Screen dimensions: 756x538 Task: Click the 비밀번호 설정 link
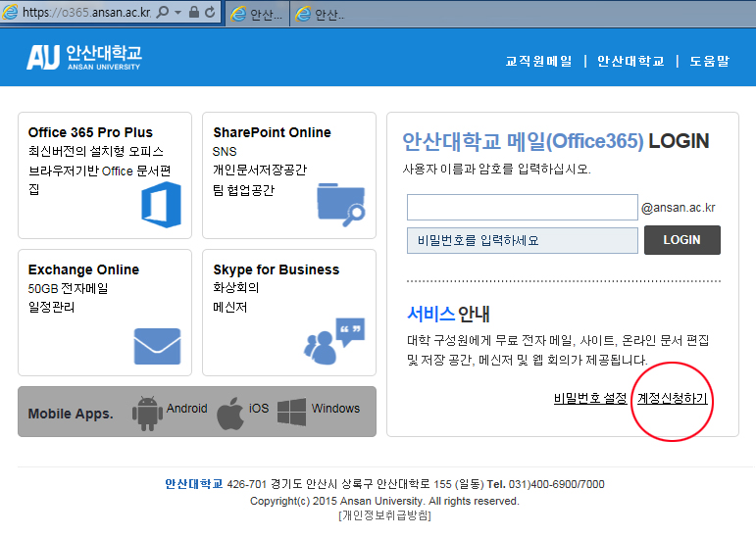pyautogui.click(x=589, y=398)
